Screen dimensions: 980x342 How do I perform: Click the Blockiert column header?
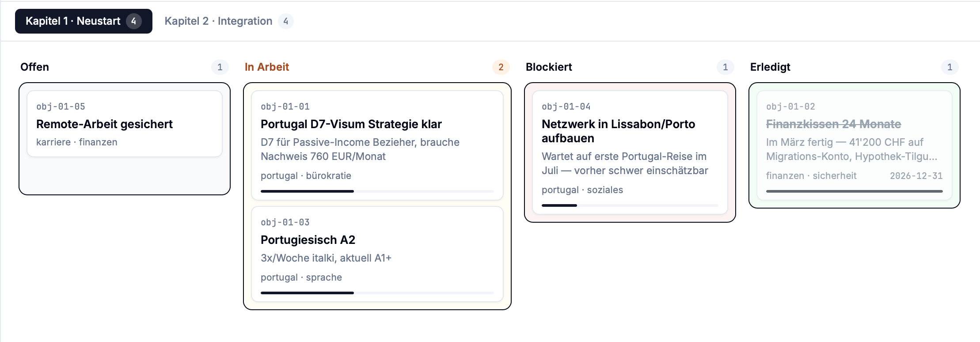pos(549,67)
